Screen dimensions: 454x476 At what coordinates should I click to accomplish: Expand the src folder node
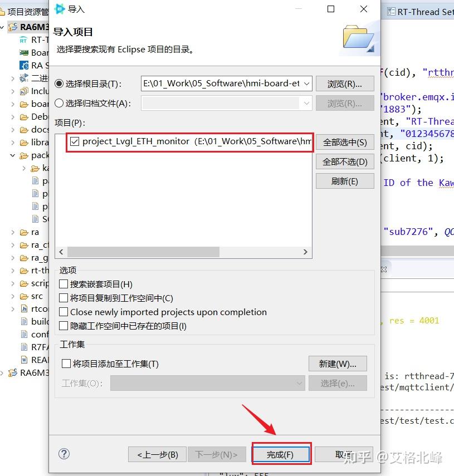[12, 296]
